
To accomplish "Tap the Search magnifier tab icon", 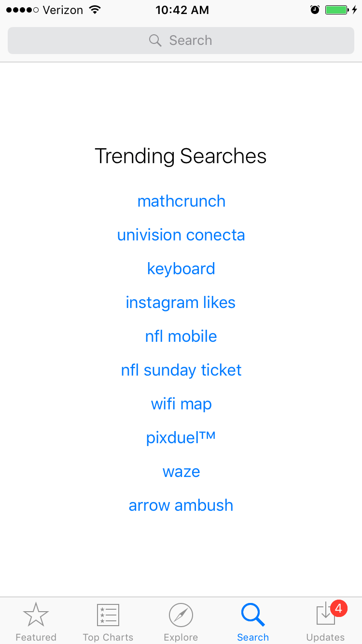I will [253, 615].
